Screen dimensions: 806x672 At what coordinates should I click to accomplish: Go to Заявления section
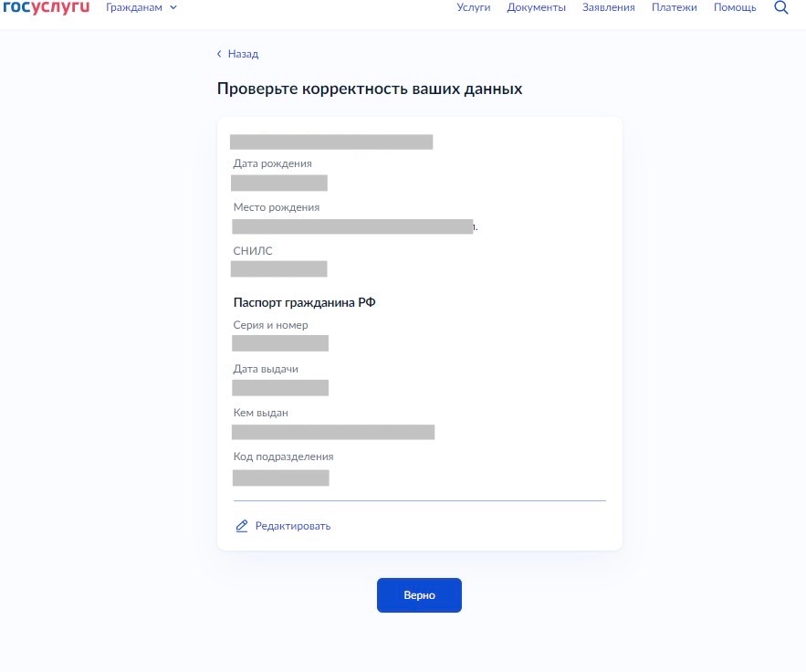click(609, 7)
